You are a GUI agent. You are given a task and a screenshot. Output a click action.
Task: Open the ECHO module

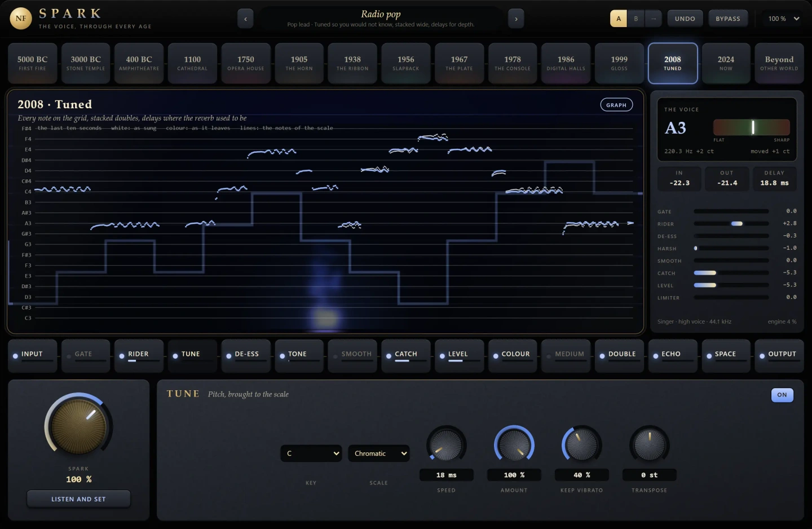coord(672,355)
